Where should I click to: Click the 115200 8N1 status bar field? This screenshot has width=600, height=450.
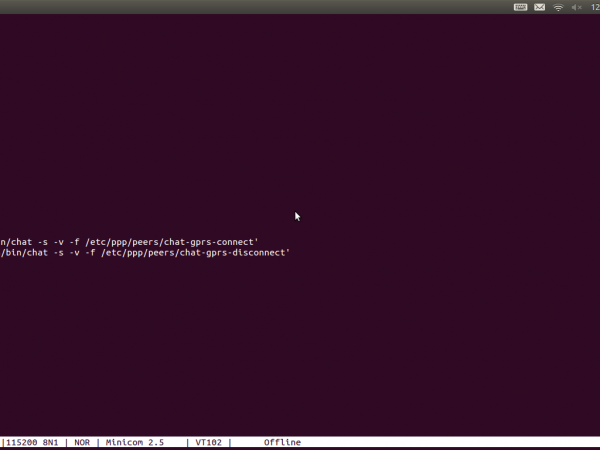tap(30, 442)
